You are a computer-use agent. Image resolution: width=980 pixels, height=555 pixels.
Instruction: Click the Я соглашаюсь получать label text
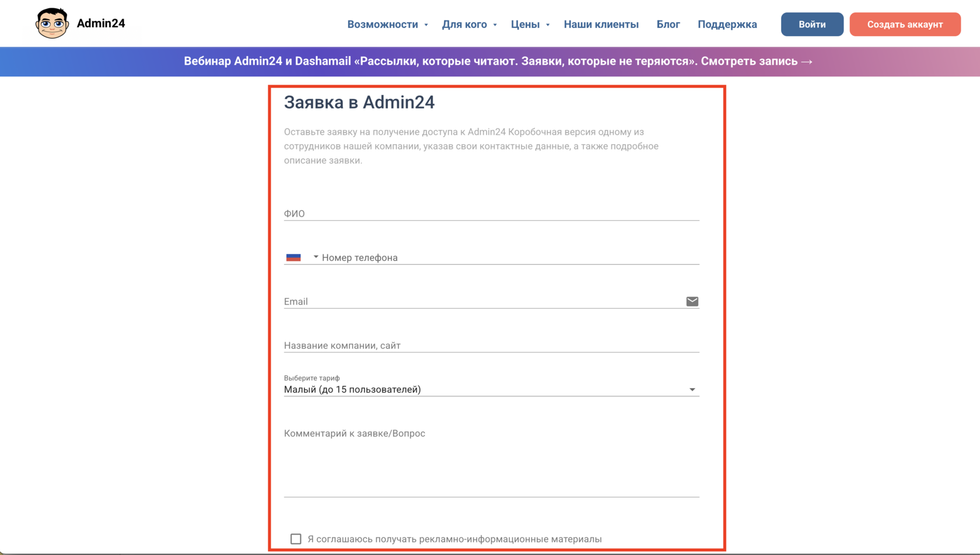(454, 539)
